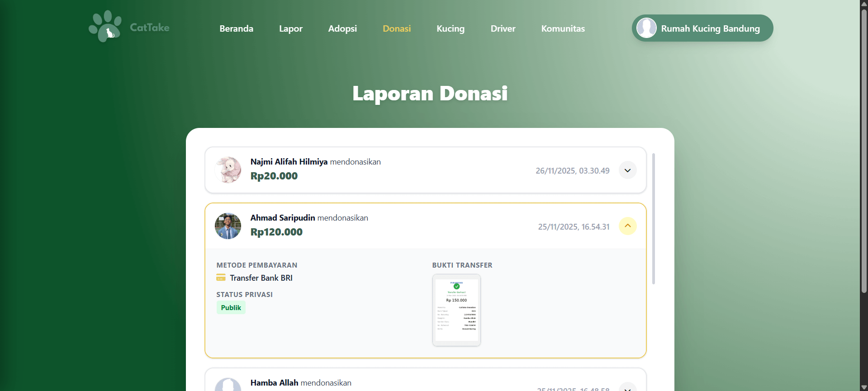Click the Publik privacy status badge
Image resolution: width=868 pixels, height=391 pixels.
(231, 308)
